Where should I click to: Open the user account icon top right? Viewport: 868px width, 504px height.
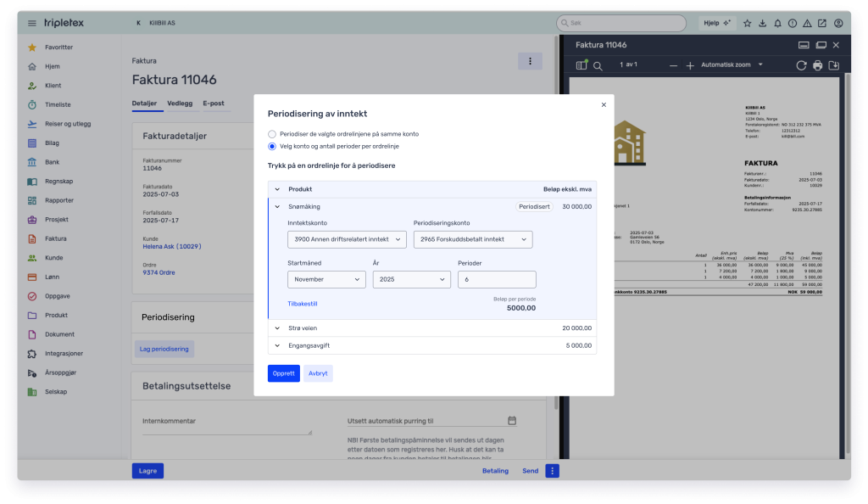click(839, 23)
